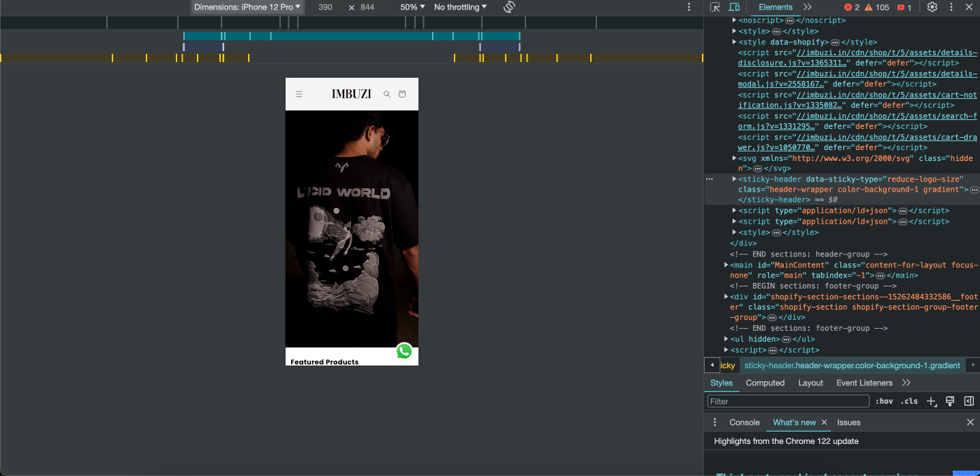Expand the main MainContent element node
This screenshot has height=476, width=980.
726,265
